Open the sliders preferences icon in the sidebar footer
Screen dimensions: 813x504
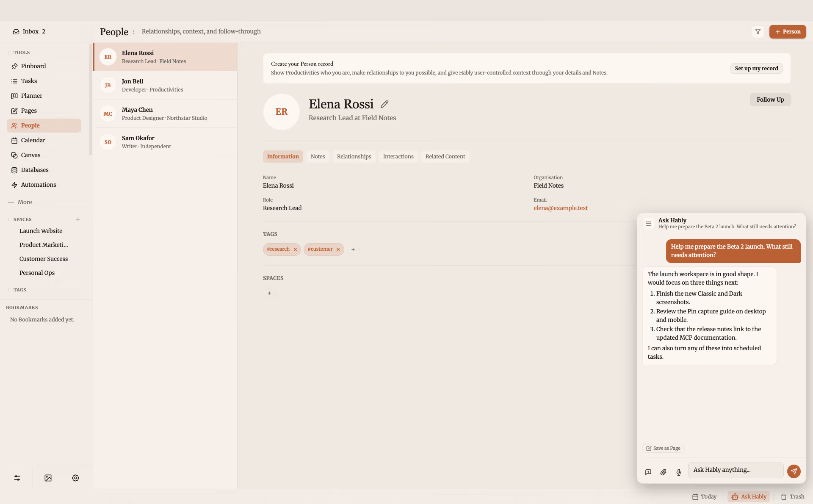coord(17,478)
